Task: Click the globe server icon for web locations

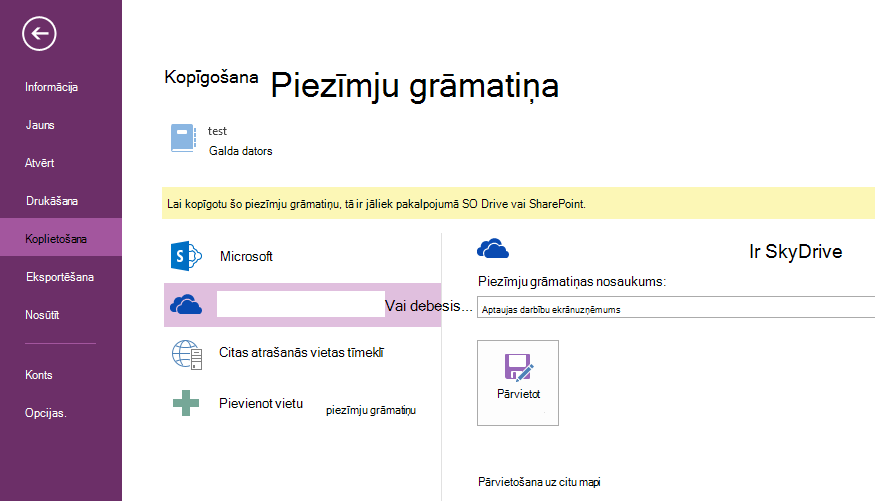Action: pyautogui.click(x=187, y=355)
